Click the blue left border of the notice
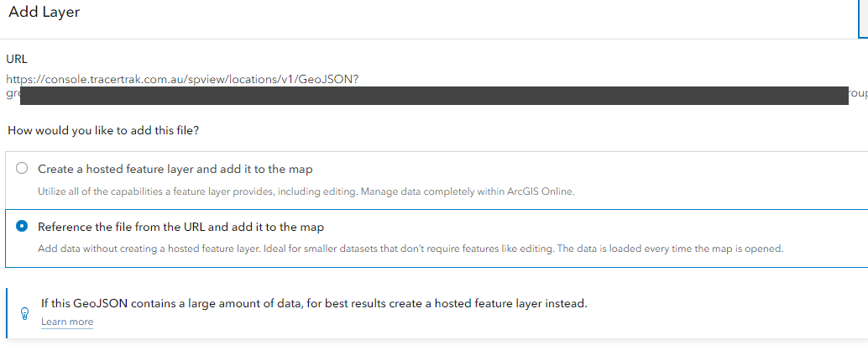The height and width of the screenshot is (356, 868). point(7,312)
